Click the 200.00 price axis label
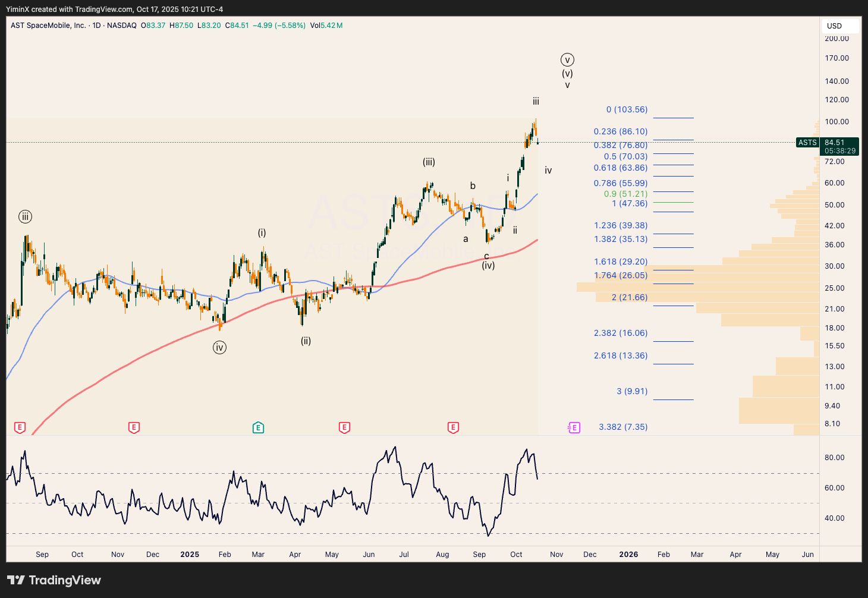The width and height of the screenshot is (868, 598). click(837, 39)
